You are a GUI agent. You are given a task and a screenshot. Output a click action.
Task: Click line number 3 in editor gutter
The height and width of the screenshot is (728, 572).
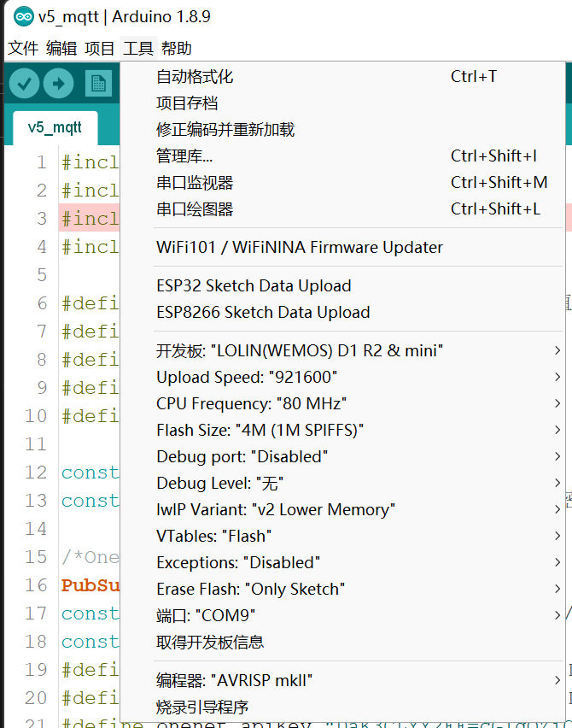[42, 218]
